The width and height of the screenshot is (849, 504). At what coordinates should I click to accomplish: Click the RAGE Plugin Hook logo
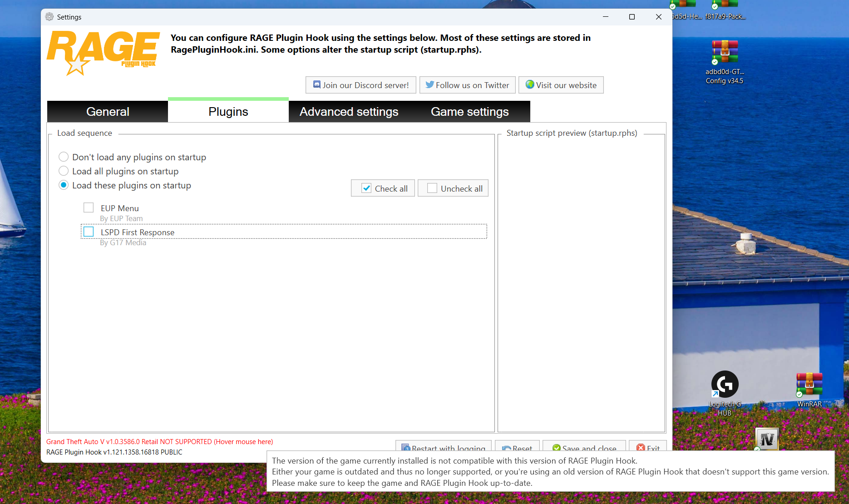pos(104,53)
